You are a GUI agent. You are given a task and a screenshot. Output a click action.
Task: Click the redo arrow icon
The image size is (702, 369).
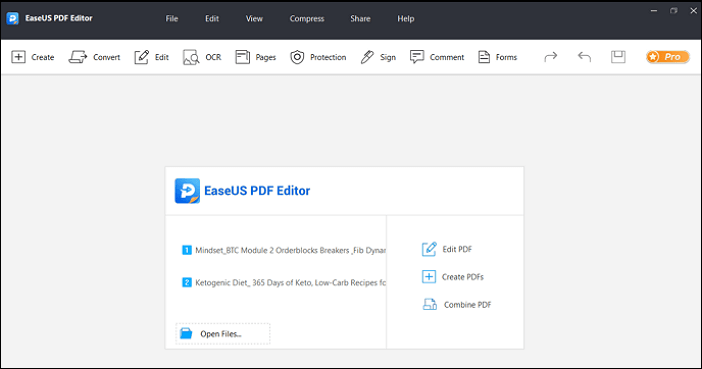coord(551,57)
